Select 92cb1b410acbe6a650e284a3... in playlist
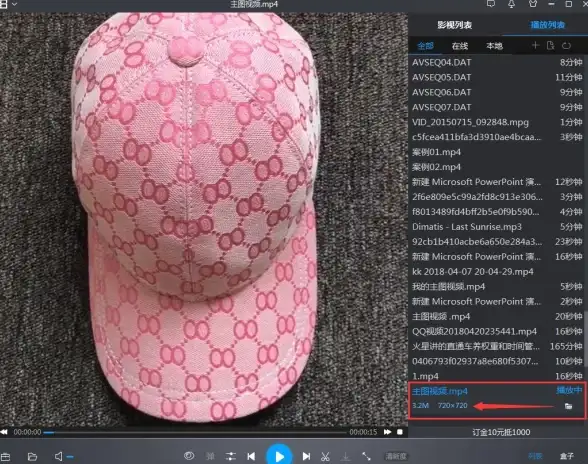The width and height of the screenshot is (588, 464). pos(497,242)
